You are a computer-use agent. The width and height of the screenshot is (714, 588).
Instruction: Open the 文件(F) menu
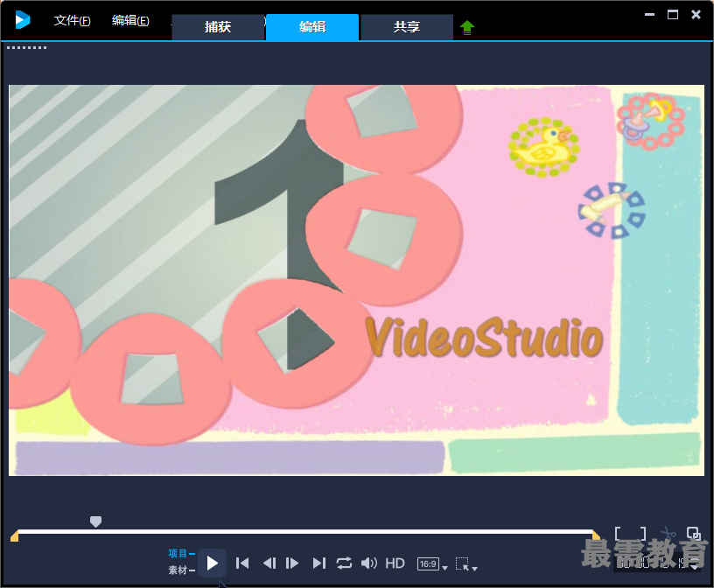click(72, 20)
